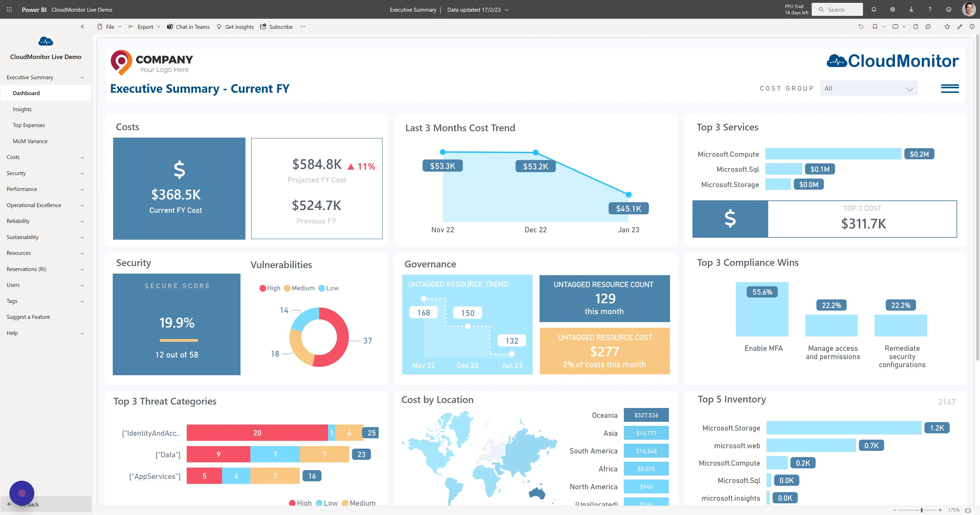
Task: Favorite this report with the star icon
Action: (x=947, y=27)
